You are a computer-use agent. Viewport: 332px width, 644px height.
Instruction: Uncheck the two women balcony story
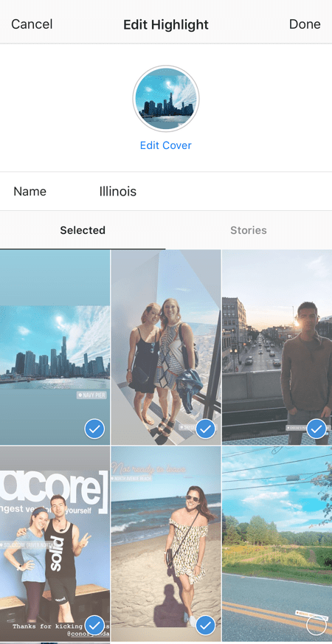tap(205, 429)
